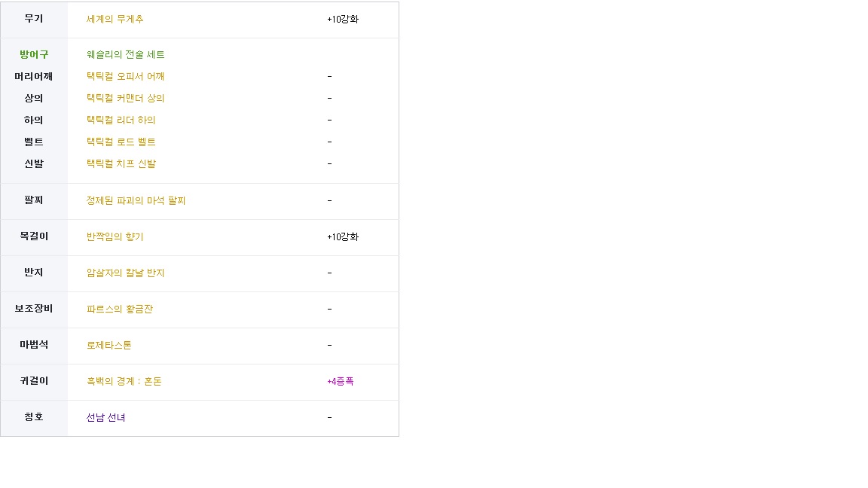Click the 세계의 무게추 weapon link

pos(115,20)
